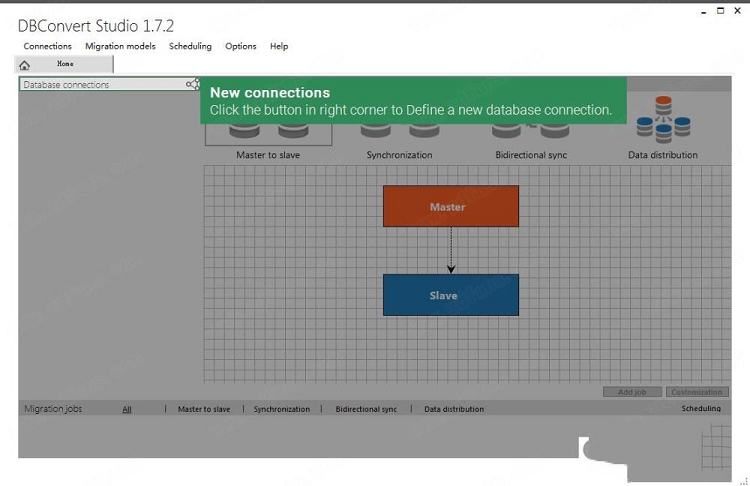Open the Scheduling menu

click(x=190, y=46)
